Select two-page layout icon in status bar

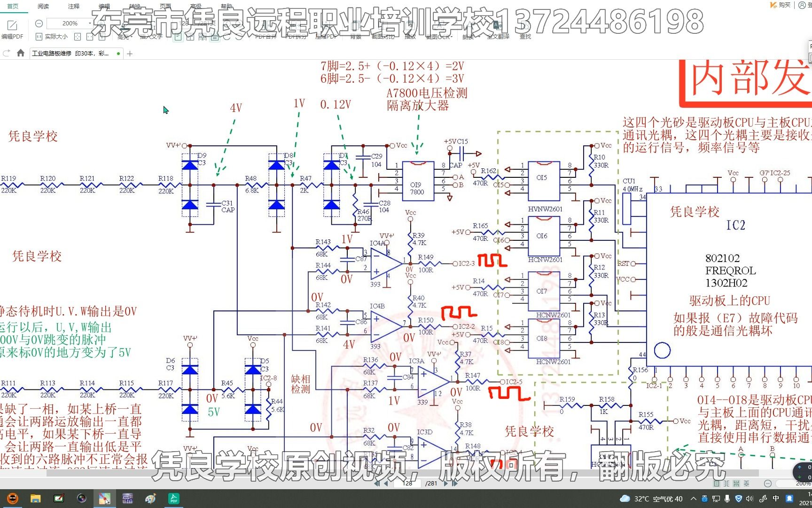coord(726,484)
